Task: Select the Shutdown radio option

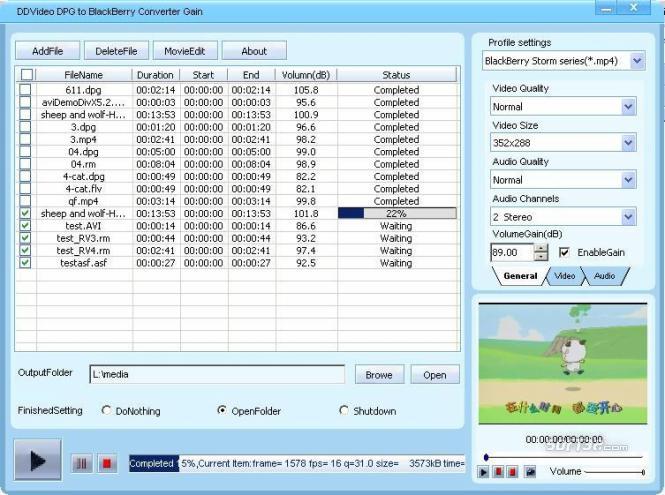Action: [x=344, y=410]
